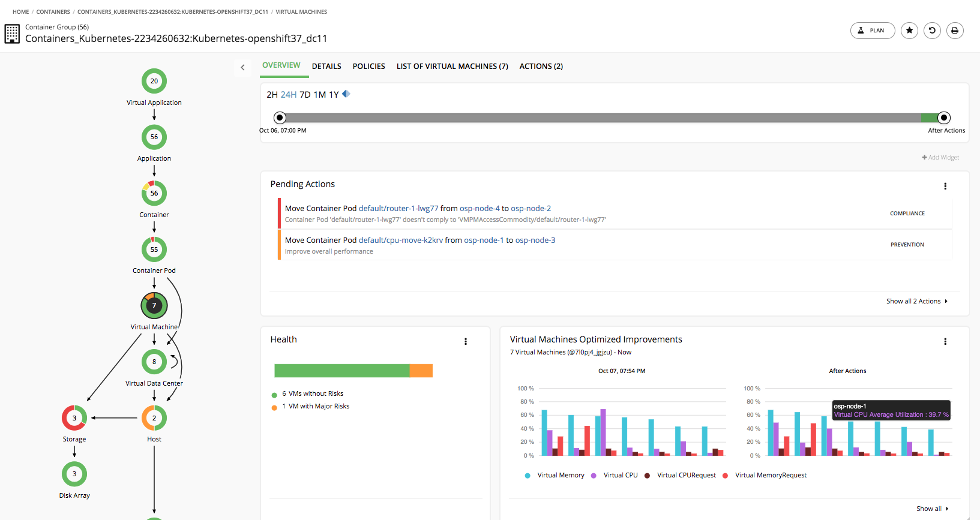Viewport: 980px width, 520px height.
Task: Click the green After Actions timeline segment
Action: pyautogui.click(x=929, y=118)
